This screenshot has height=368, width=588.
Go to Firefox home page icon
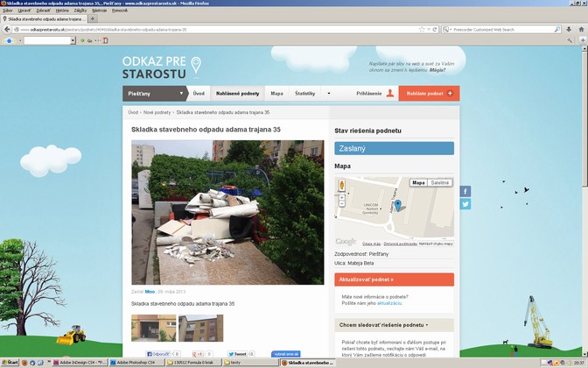coord(581,29)
